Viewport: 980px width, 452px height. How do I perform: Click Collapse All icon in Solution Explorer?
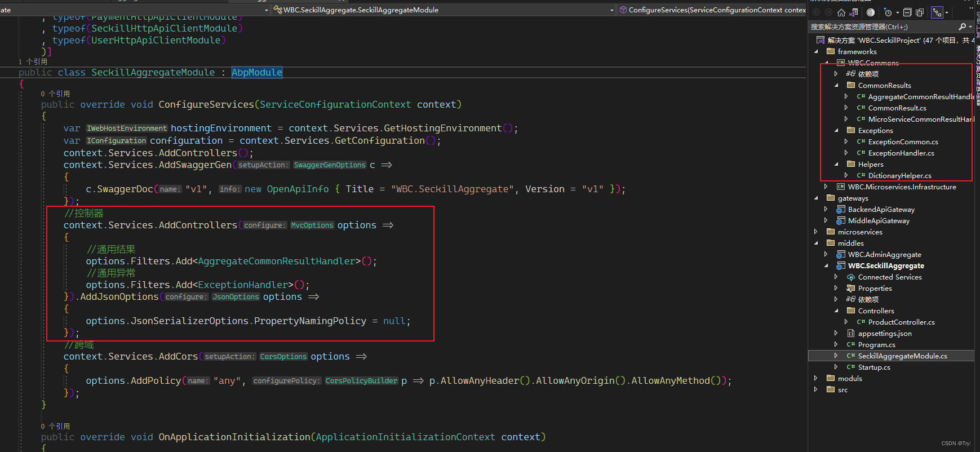coord(907,12)
